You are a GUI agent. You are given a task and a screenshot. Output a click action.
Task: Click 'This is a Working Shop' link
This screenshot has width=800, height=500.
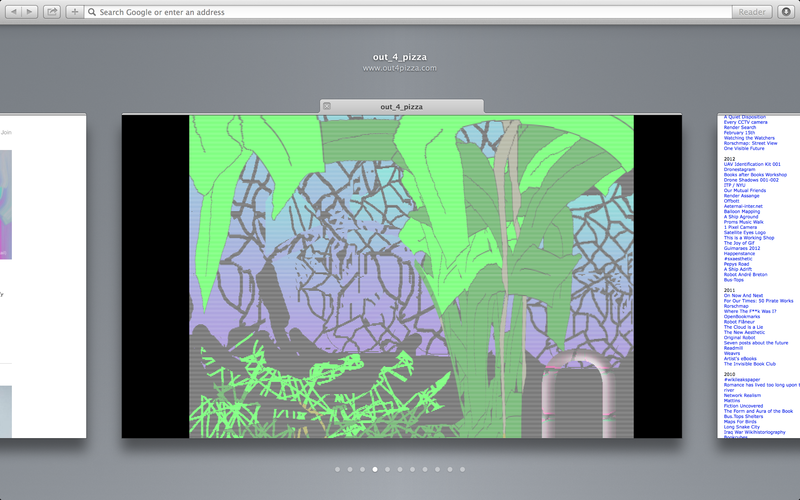point(749,238)
